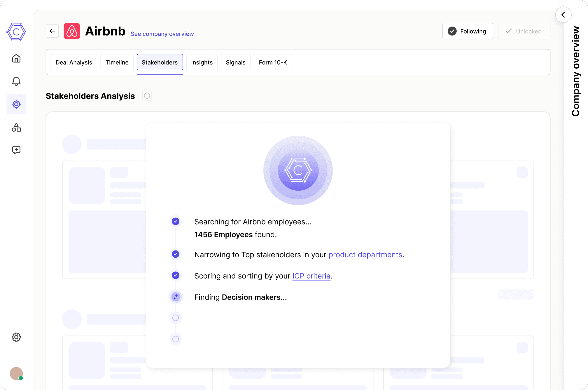Screen dimensions: 588x390
Task: Expand the Company overview side panel
Action: [x=563, y=15]
